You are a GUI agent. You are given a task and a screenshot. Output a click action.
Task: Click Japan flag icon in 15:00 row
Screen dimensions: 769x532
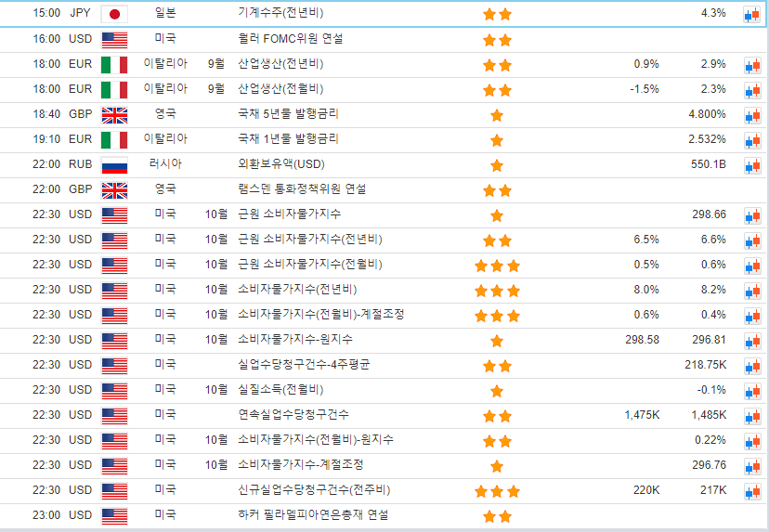tap(114, 14)
